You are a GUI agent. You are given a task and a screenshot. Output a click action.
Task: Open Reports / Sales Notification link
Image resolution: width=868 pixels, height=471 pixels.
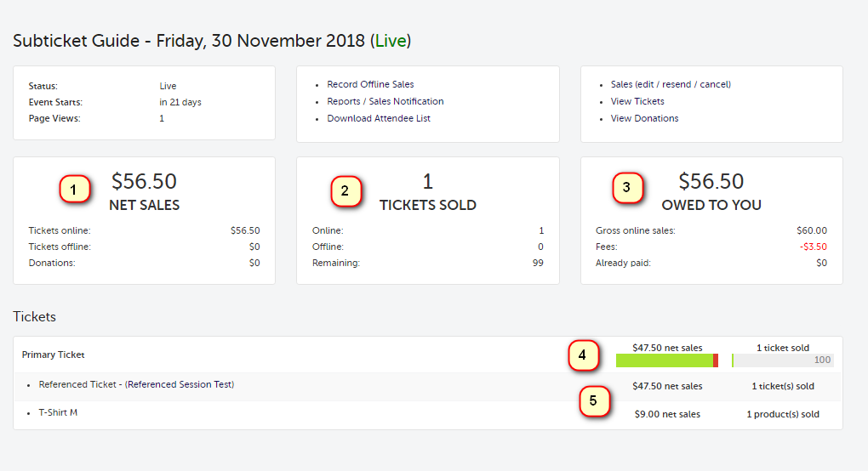point(385,101)
